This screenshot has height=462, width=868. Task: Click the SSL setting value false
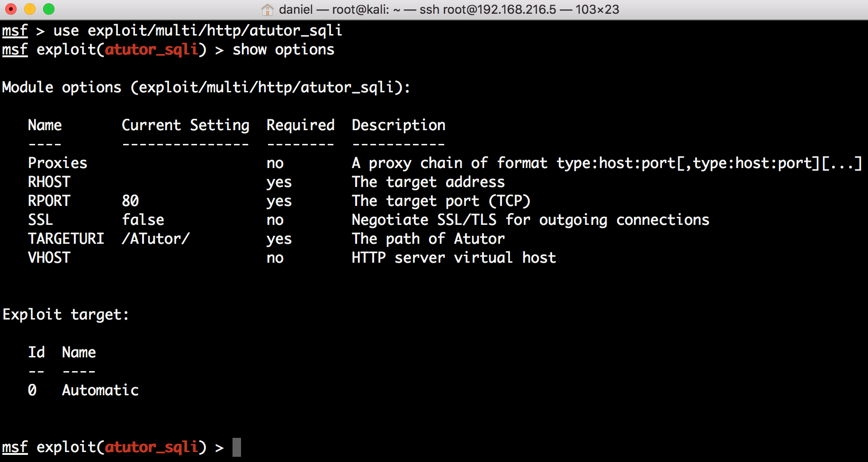tap(143, 220)
